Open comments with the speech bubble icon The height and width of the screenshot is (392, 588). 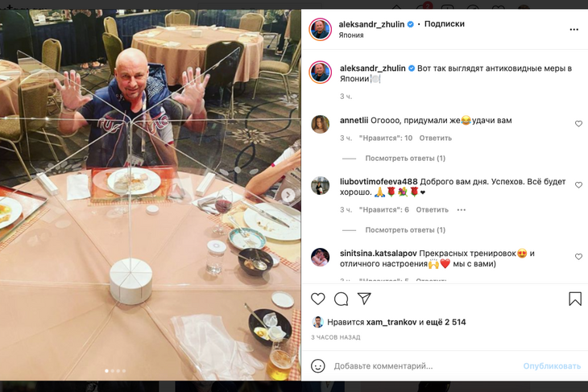coord(341,299)
